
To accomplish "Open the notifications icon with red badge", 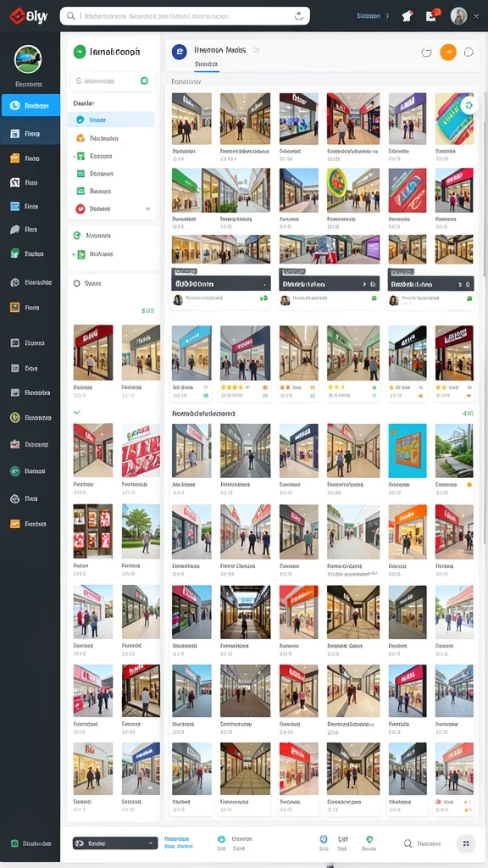I will click(x=432, y=15).
